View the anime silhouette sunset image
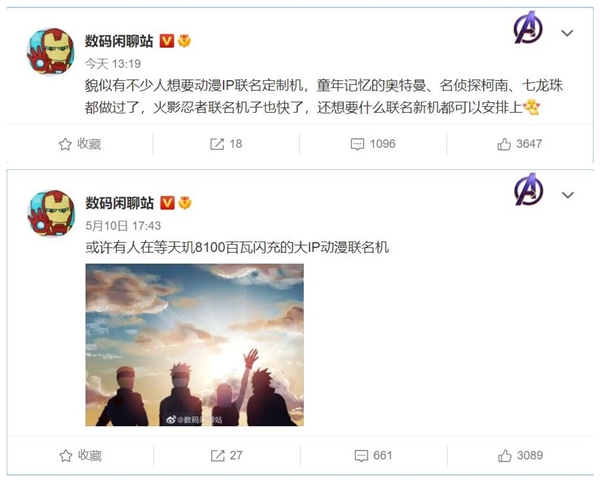Screen dimensions: 600x482 (x=194, y=345)
